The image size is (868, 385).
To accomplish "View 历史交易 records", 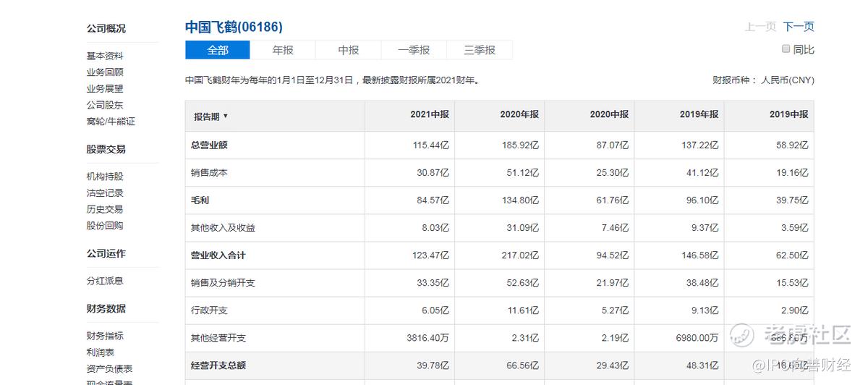I will [105, 209].
